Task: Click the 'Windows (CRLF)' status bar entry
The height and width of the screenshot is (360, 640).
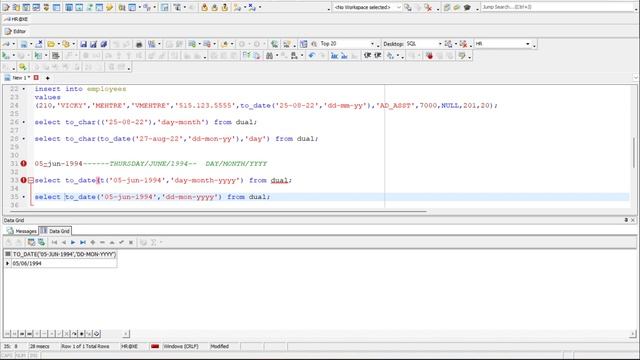Action: (181, 347)
